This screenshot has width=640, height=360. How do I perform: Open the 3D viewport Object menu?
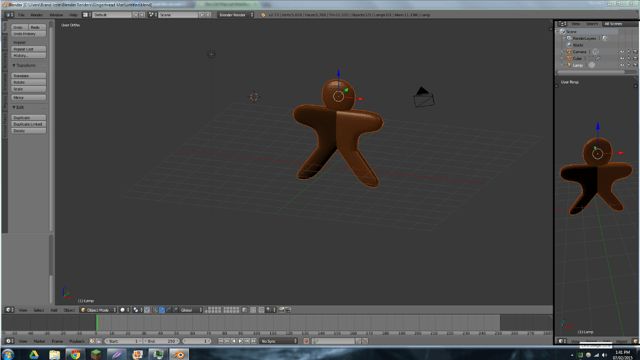coord(69,310)
